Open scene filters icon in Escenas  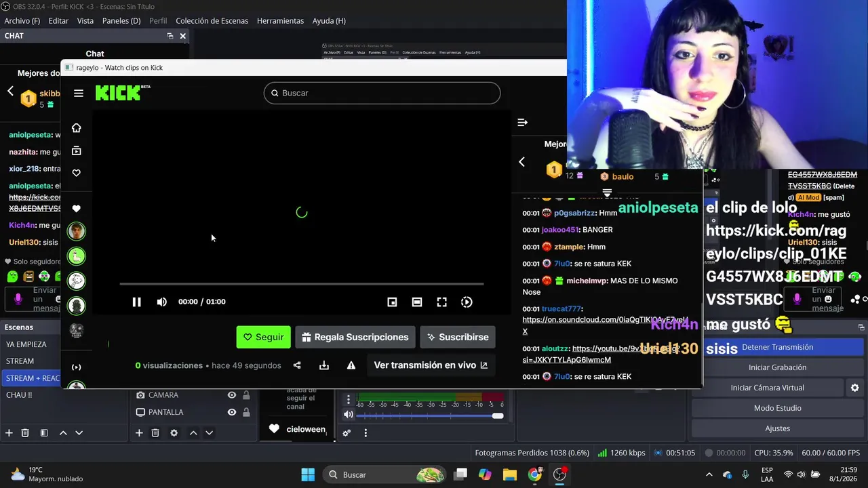[44, 432]
